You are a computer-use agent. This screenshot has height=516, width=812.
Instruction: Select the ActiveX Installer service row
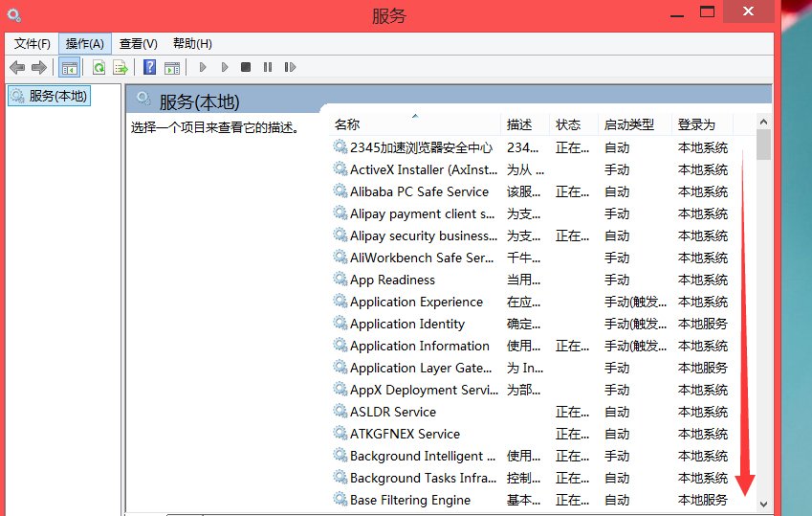(x=531, y=169)
